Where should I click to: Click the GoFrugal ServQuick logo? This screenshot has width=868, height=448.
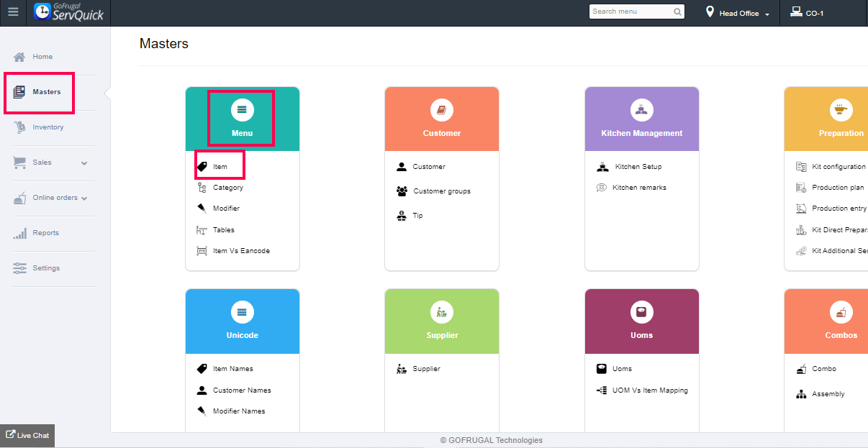point(69,12)
